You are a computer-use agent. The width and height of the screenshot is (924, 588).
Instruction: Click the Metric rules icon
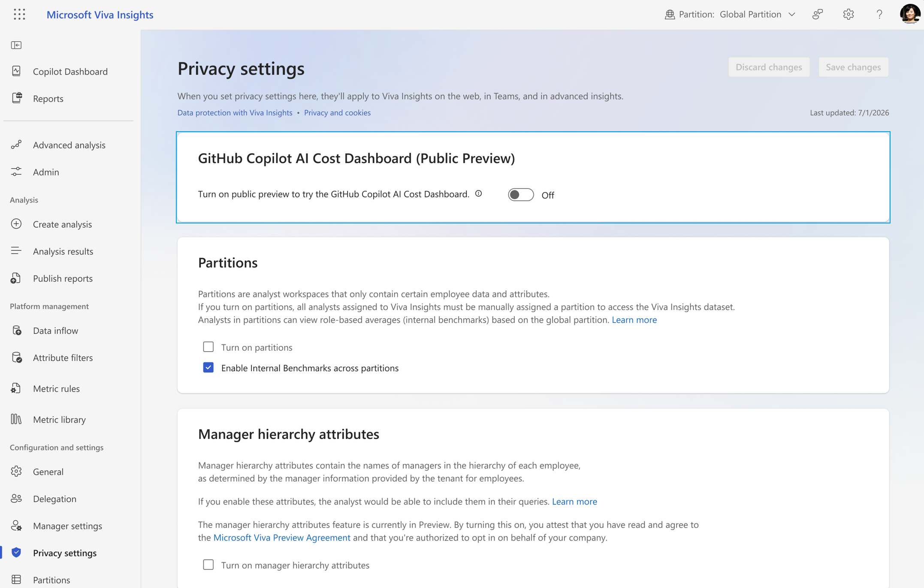pos(16,389)
